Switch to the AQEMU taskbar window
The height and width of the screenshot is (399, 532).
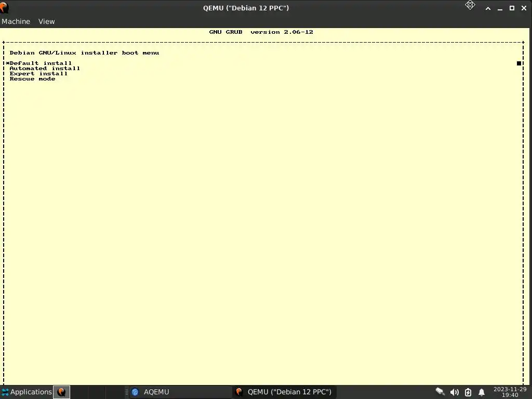tap(180, 392)
